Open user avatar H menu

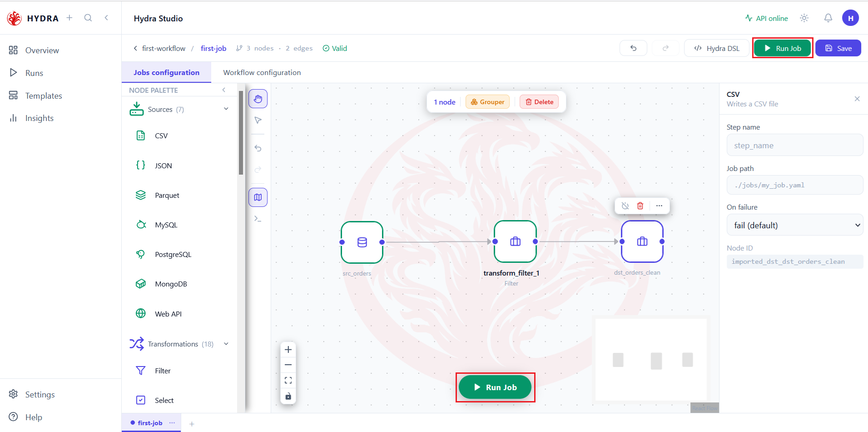(x=850, y=18)
